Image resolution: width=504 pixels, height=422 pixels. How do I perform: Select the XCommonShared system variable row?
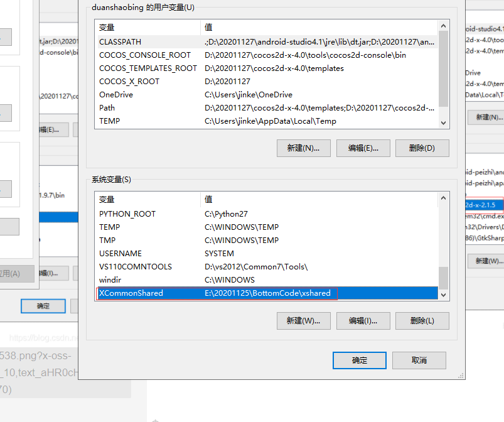267,293
